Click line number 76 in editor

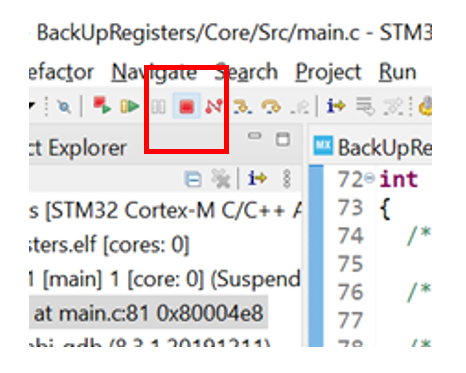click(350, 292)
